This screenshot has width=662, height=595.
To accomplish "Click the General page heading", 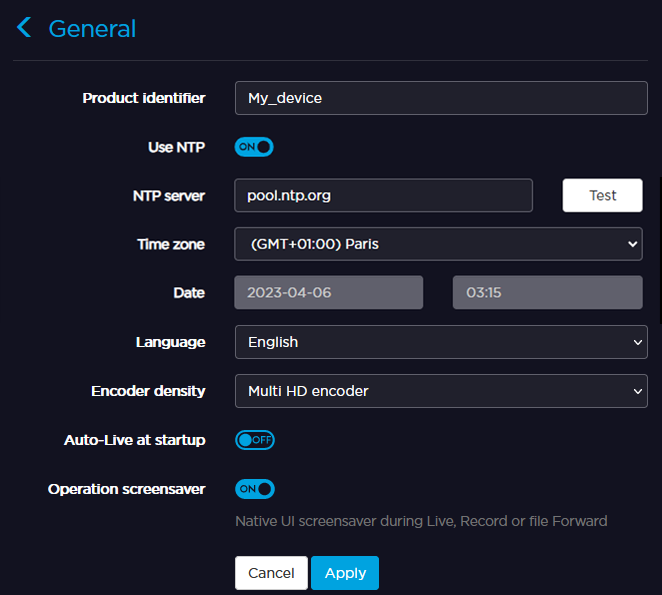I will tap(92, 29).
